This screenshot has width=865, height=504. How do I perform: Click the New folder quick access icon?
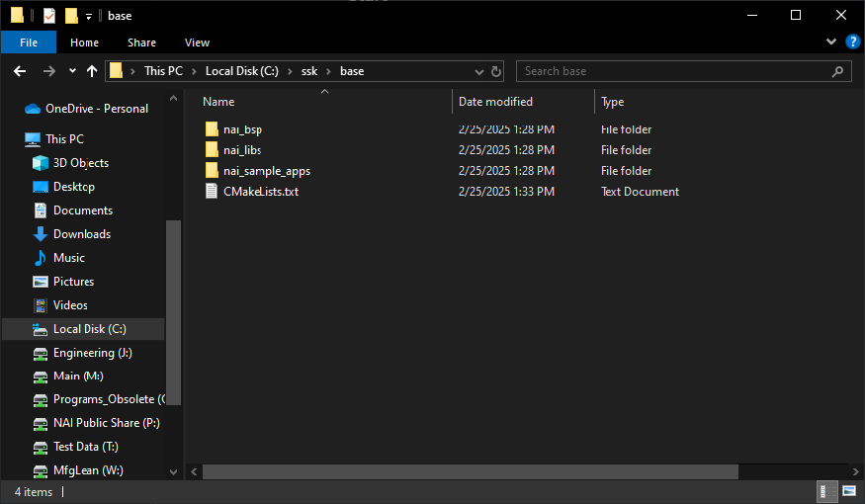[71, 16]
